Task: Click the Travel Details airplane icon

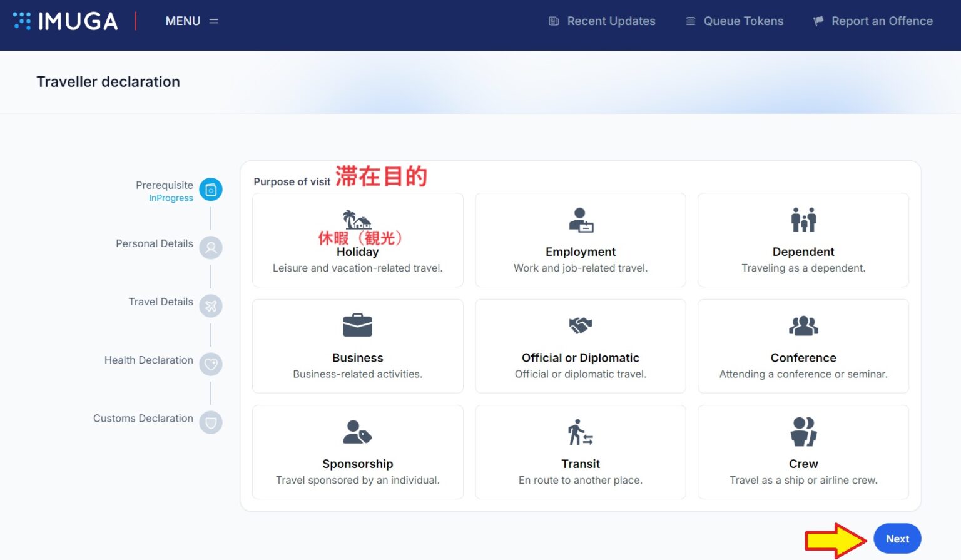Action: [x=211, y=306]
